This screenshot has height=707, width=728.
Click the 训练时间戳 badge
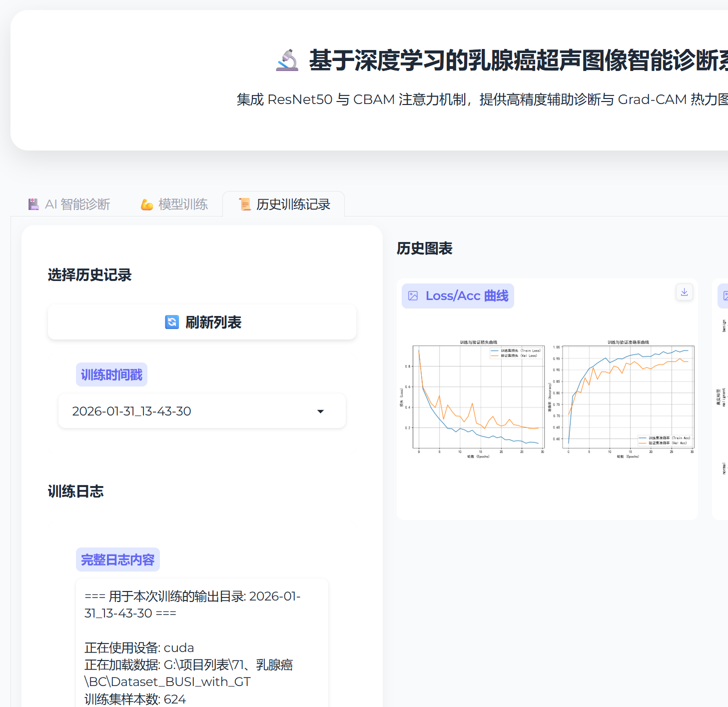111,374
